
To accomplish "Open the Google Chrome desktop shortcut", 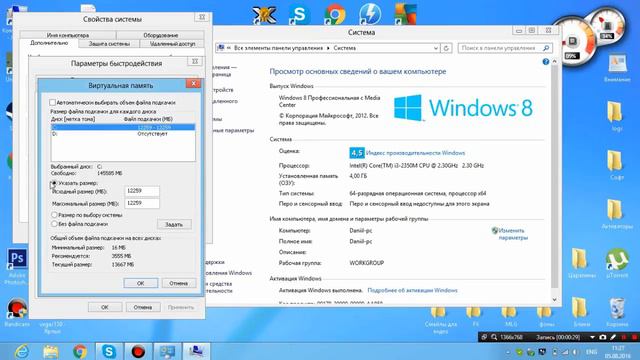I will click(x=334, y=14).
